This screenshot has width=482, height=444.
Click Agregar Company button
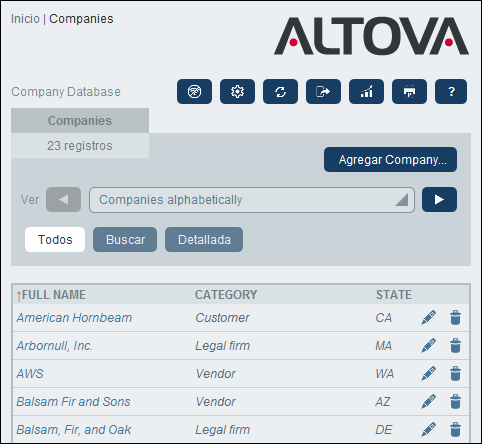(390, 160)
